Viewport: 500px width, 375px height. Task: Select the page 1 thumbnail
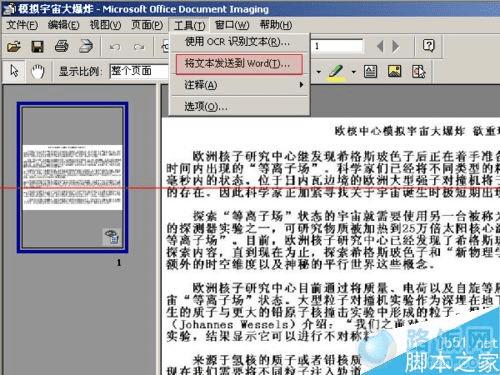(72, 177)
